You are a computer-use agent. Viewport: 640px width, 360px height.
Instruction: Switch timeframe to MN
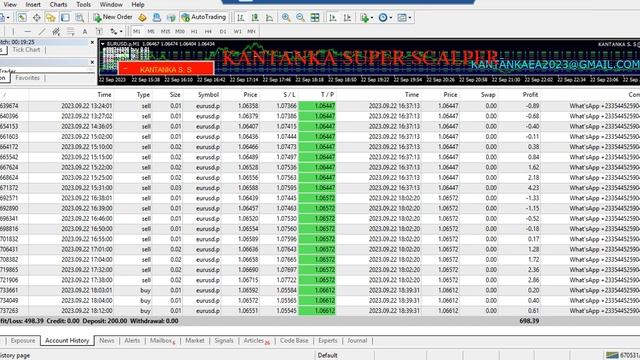[x=251, y=31]
